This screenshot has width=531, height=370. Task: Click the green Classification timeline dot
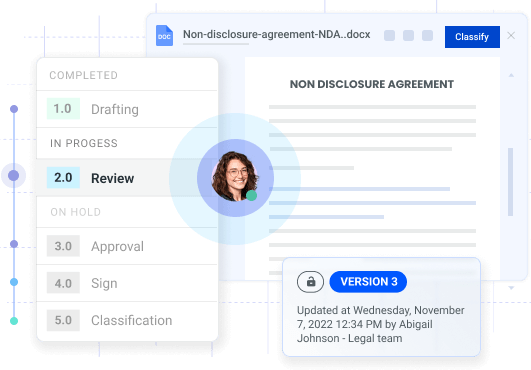14,321
